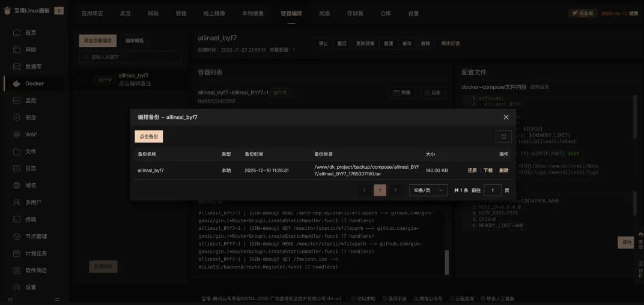Switch to the 线上镜像 tab
This screenshot has height=305, width=644.
click(214, 13)
